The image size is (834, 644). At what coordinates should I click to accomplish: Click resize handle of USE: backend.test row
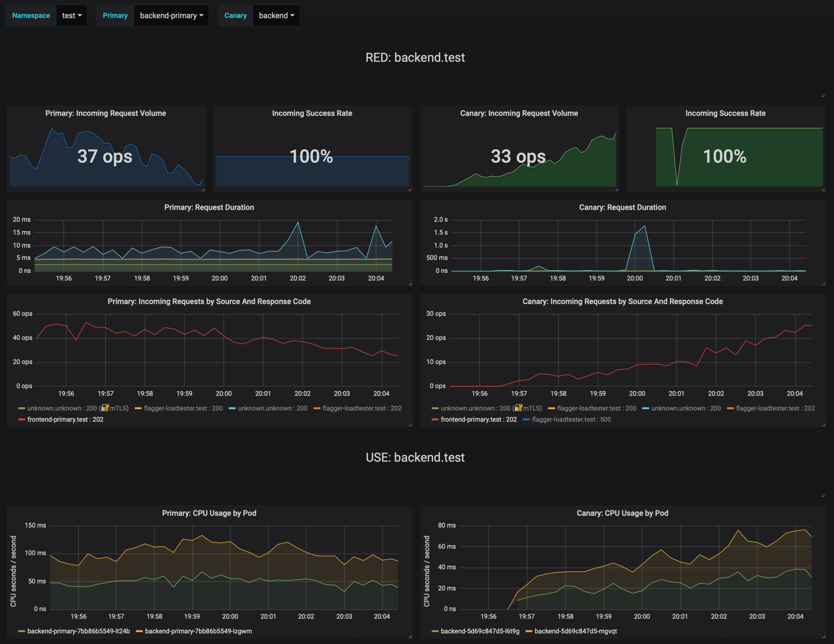823,495
